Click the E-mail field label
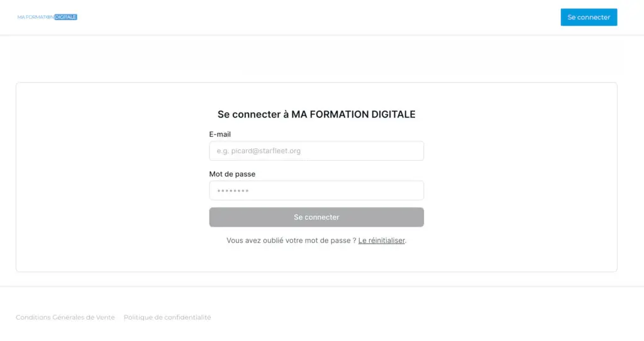Viewport: 644px width, 341px height. [x=220, y=134]
